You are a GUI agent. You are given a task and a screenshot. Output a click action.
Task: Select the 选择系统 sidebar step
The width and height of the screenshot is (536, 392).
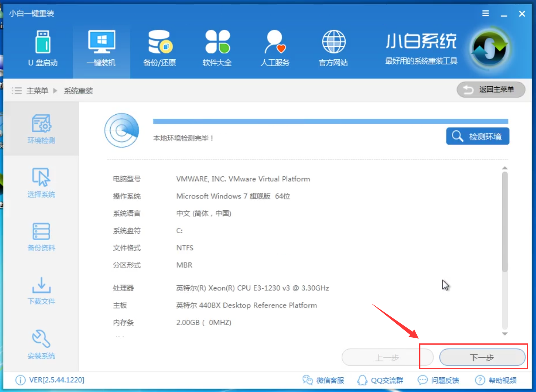41,183
